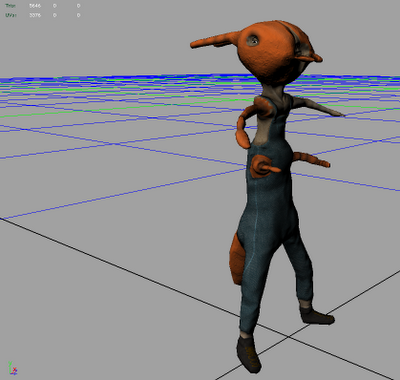Click the black grid axis lines intersection
This screenshot has width=400, height=380.
289,337
